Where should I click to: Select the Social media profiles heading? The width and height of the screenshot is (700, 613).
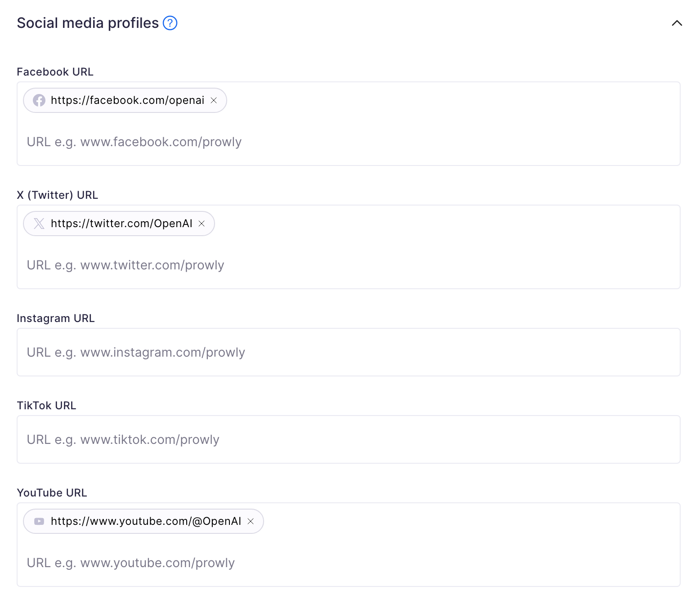pyautogui.click(x=88, y=22)
